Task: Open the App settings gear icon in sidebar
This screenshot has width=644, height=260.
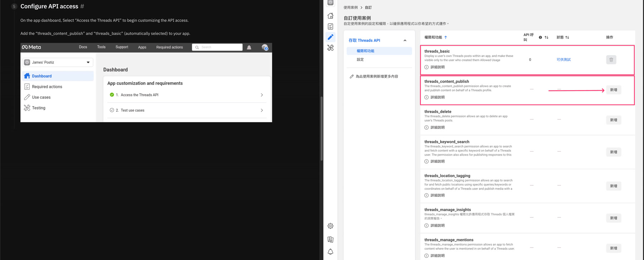Action: pos(330,226)
